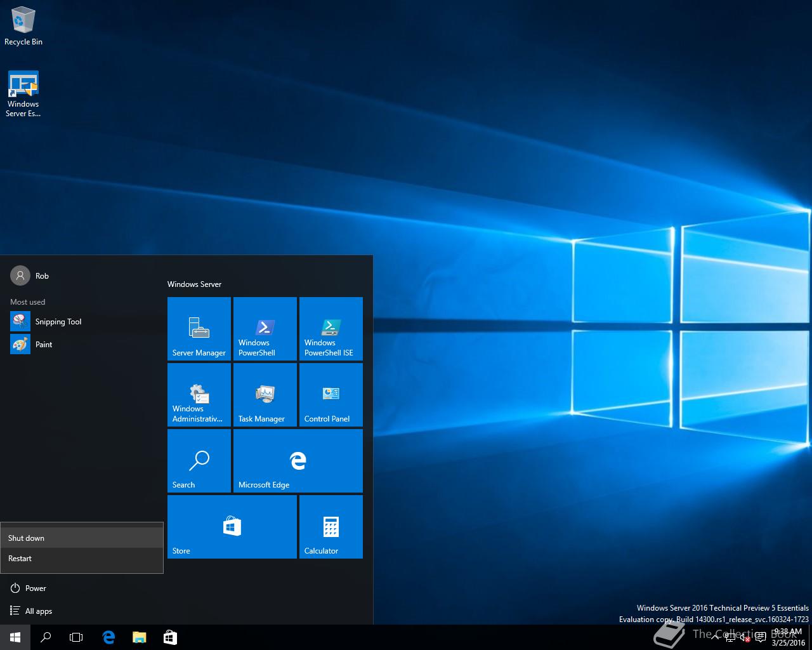Open the Windows PowerShell ISE tile
This screenshot has height=650, width=812.
(331, 329)
